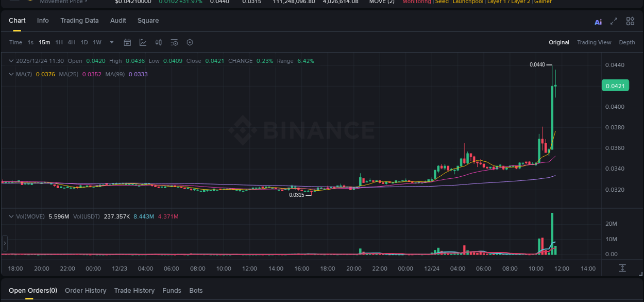The height and width of the screenshot is (302, 644).
Task: Collapse the Vol(MOVE) volume panel
Action: click(x=10, y=216)
